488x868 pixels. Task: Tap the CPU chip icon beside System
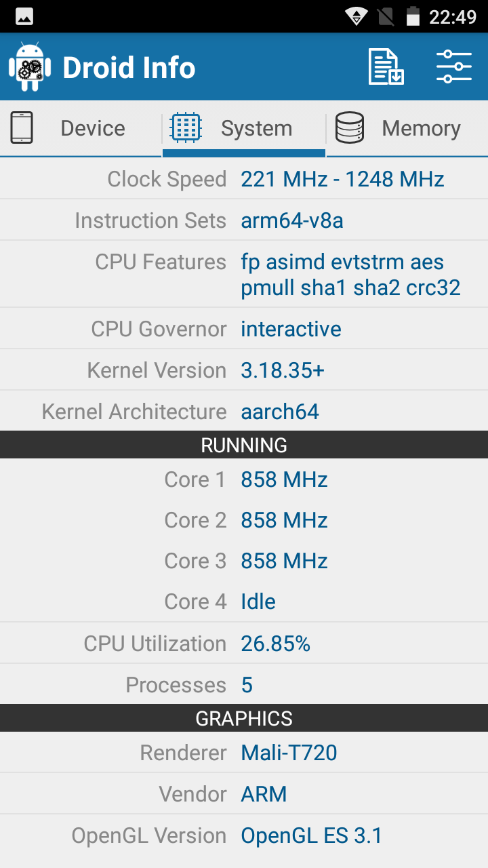click(186, 127)
